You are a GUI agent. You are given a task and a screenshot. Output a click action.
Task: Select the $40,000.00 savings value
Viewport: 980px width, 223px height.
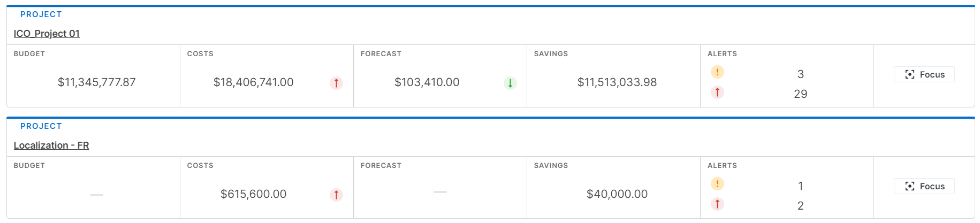[617, 194]
